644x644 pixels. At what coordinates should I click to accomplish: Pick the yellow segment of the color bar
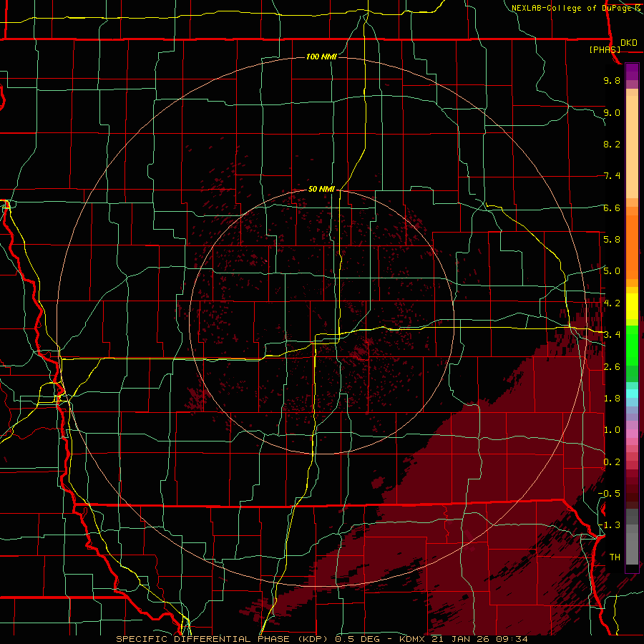pyautogui.click(x=632, y=306)
